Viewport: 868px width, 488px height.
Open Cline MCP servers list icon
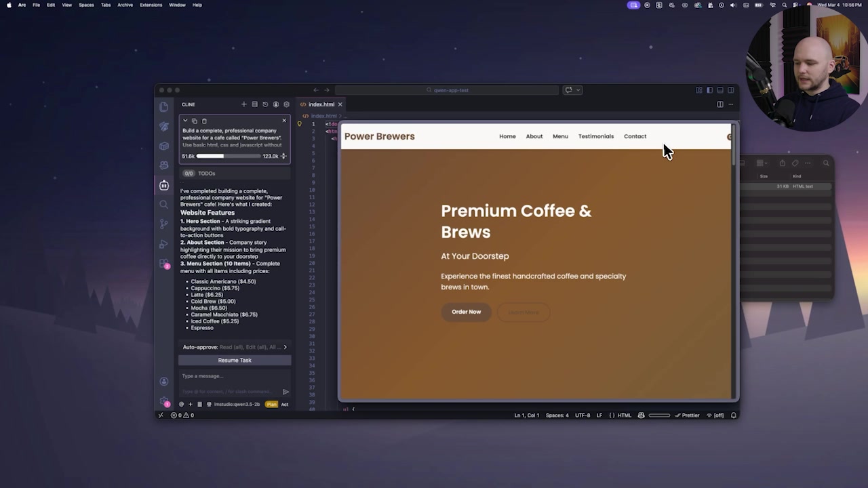pyautogui.click(x=255, y=104)
